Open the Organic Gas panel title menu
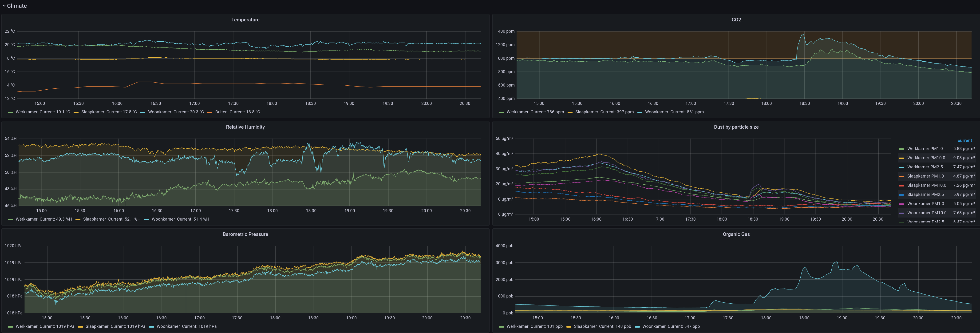 click(x=736, y=234)
